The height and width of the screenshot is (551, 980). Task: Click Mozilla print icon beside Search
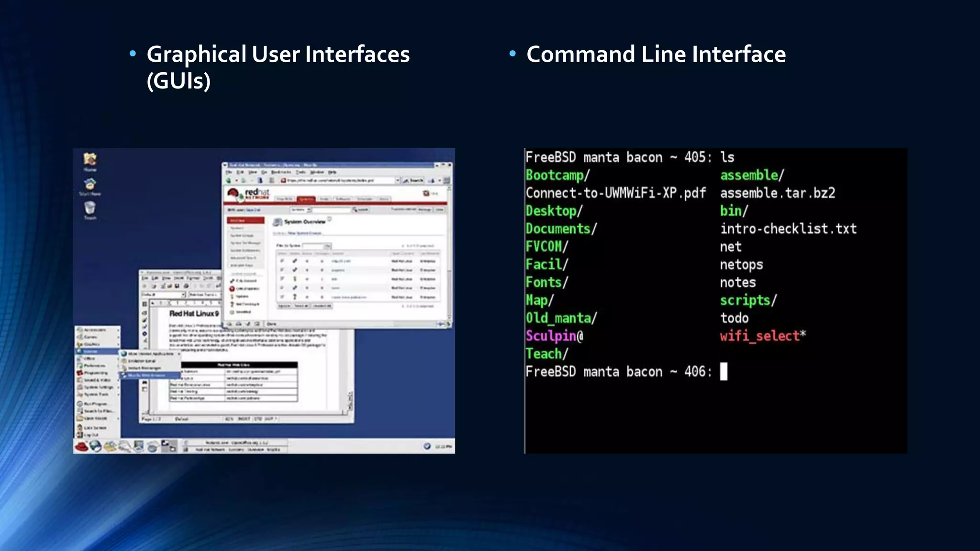point(431,180)
